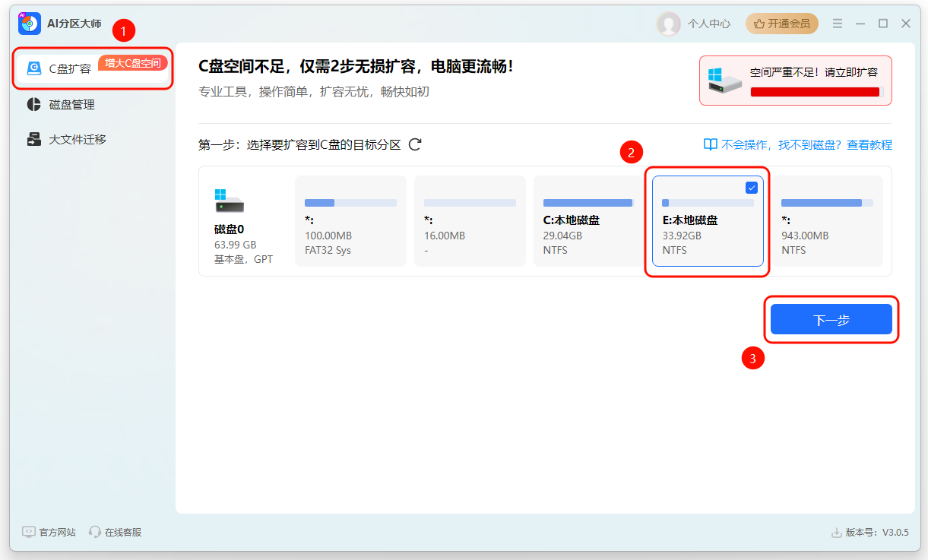Select the C:本地磁盘 partition card
Image resolution: width=928 pixels, height=560 pixels.
[x=589, y=221]
